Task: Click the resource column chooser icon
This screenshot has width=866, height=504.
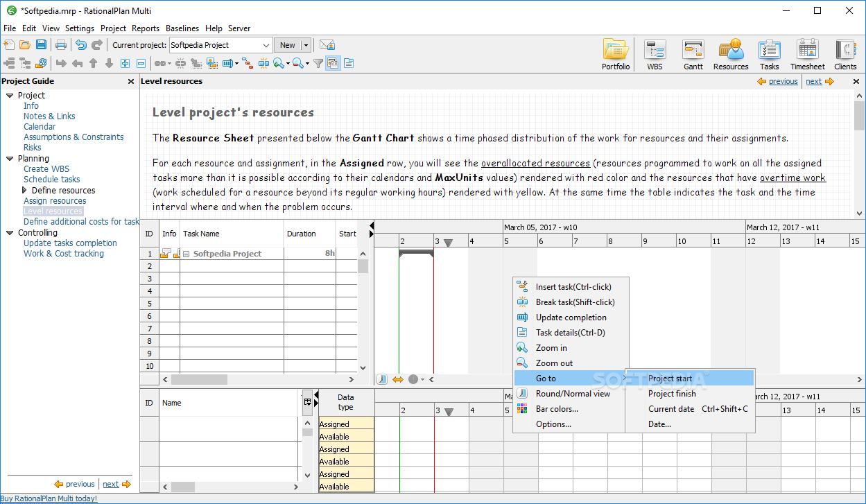Action: [x=307, y=402]
